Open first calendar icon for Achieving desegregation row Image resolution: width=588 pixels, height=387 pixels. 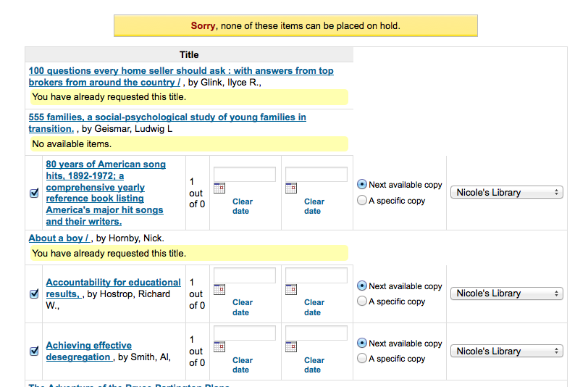point(219,346)
